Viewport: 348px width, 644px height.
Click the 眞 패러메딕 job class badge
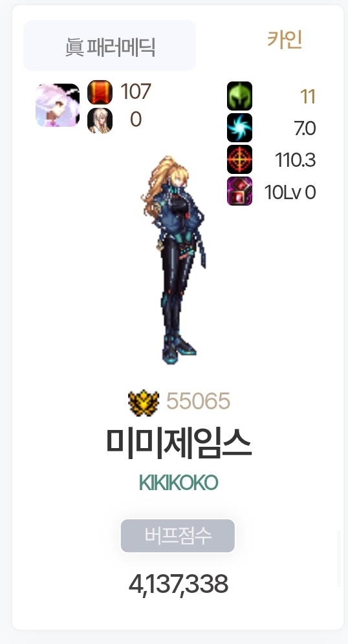pos(110,46)
